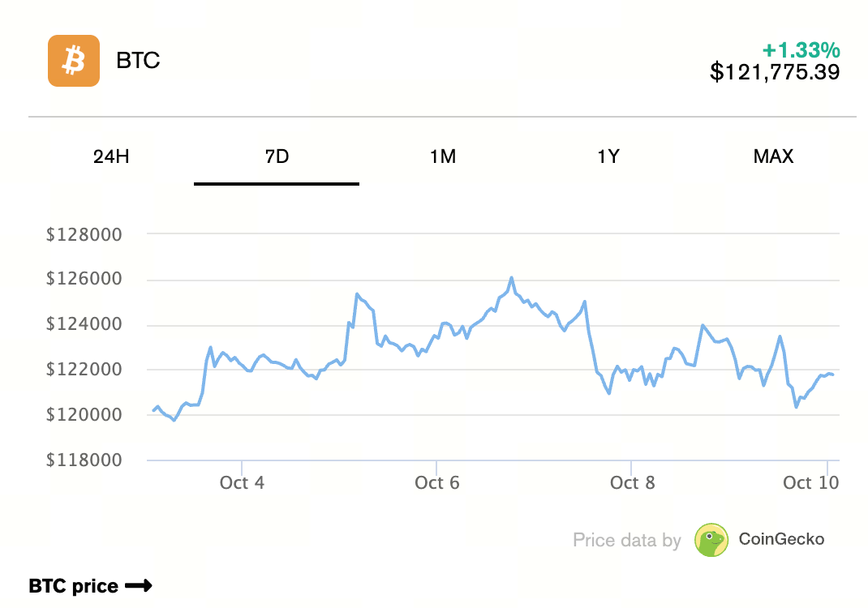The image size is (868, 608).
Task: Open the MAX time range tab
Action: (x=773, y=156)
